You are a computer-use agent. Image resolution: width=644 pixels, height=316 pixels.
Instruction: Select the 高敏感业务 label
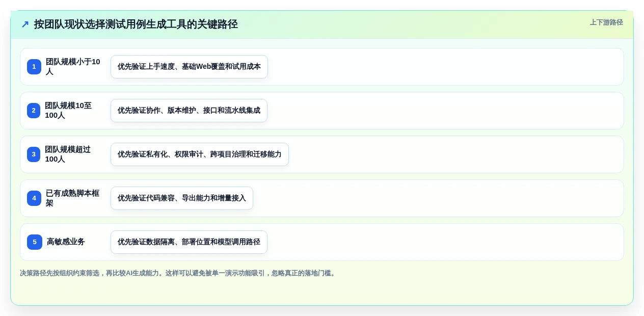click(66, 242)
